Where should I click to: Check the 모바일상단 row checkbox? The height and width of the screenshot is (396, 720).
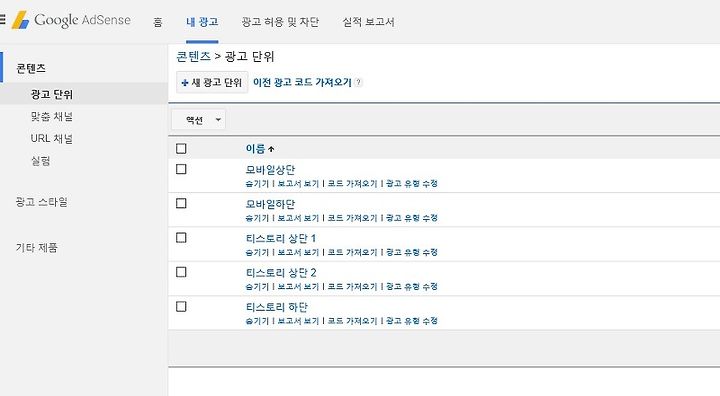[181, 169]
